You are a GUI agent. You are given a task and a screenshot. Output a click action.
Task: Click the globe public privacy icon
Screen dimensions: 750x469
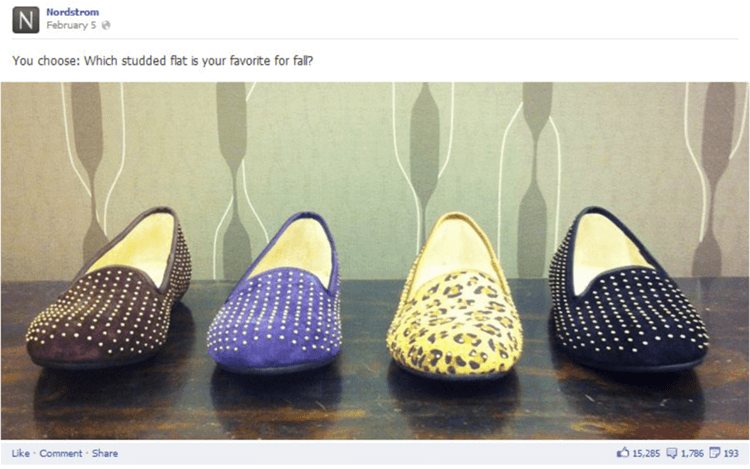click(x=106, y=25)
